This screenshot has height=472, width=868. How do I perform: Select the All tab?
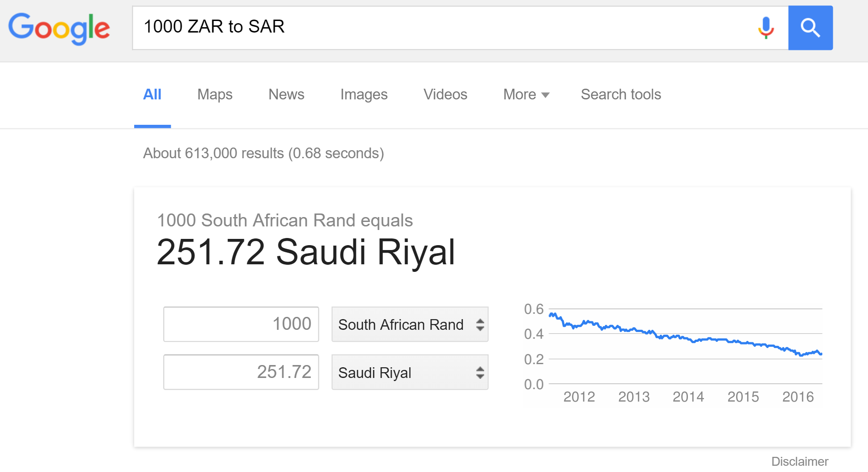click(x=152, y=94)
